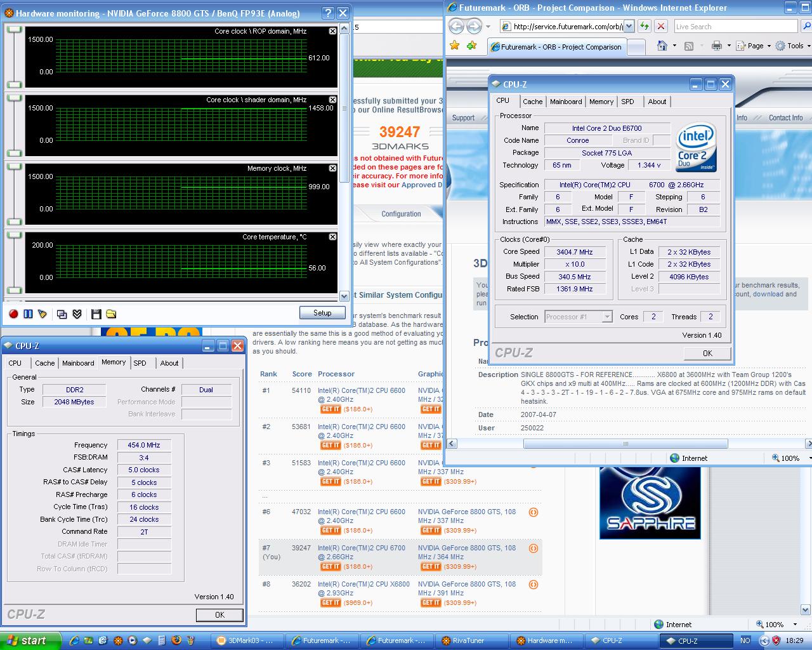Expand the Print button dropdown arrow
Viewport: 812px width, 650px height.
[x=729, y=46]
